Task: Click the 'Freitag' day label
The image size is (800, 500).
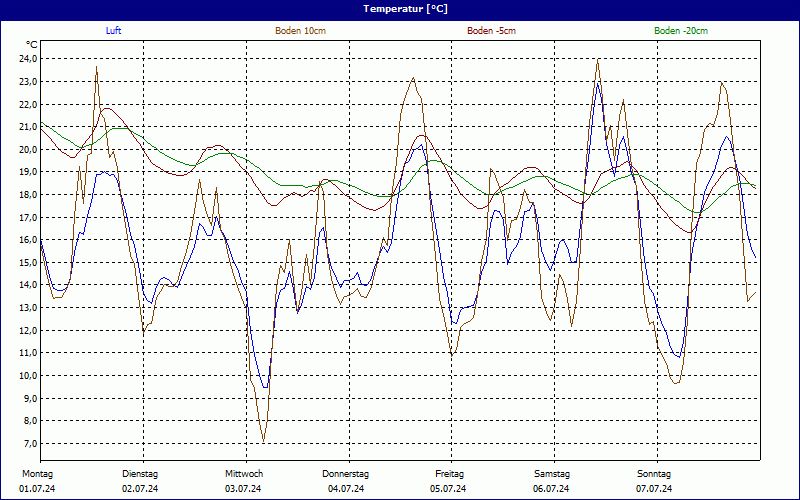Action: [449, 474]
